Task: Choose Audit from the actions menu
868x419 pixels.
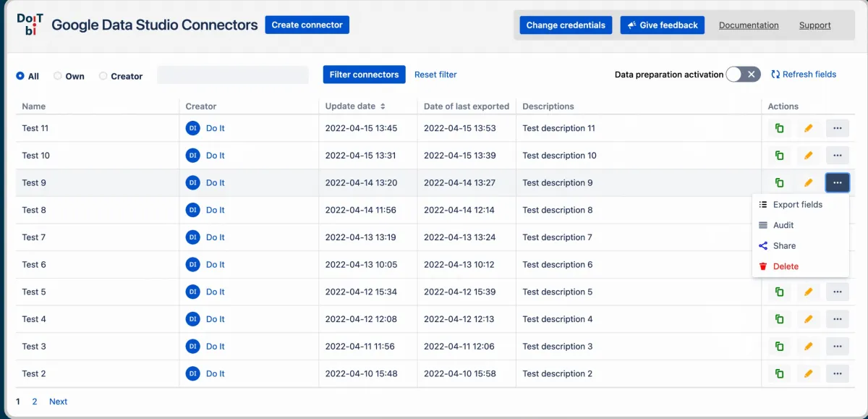Action: [x=800, y=225]
